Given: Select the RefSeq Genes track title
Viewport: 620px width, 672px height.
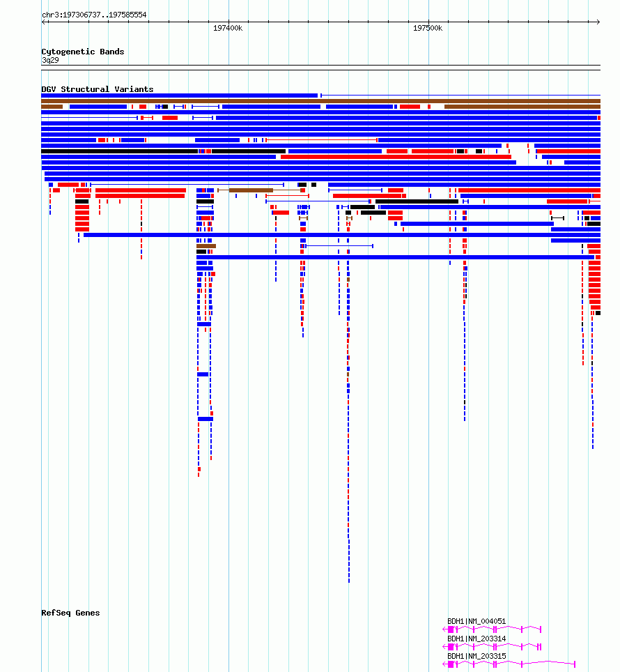Looking at the screenshot, I should pyautogui.click(x=70, y=613).
